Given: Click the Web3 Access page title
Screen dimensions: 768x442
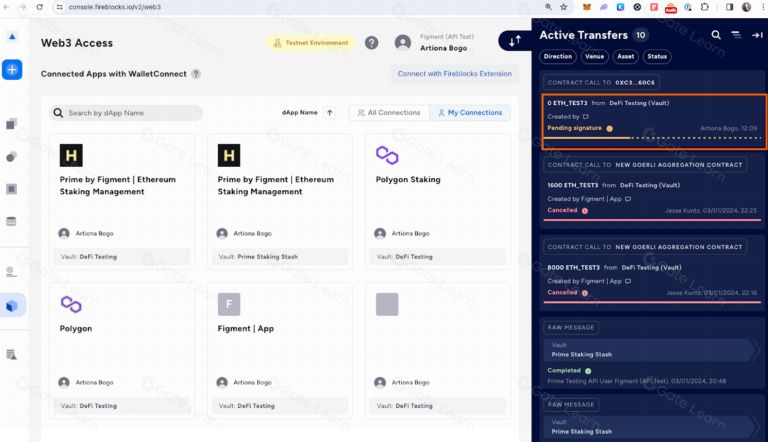Looking at the screenshot, I should point(77,43).
